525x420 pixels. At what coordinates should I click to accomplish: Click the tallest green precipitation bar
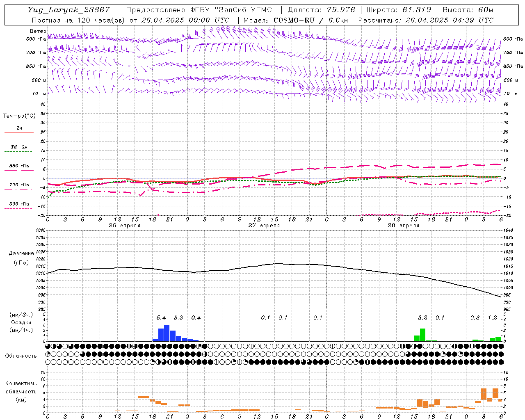[x=422, y=335]
